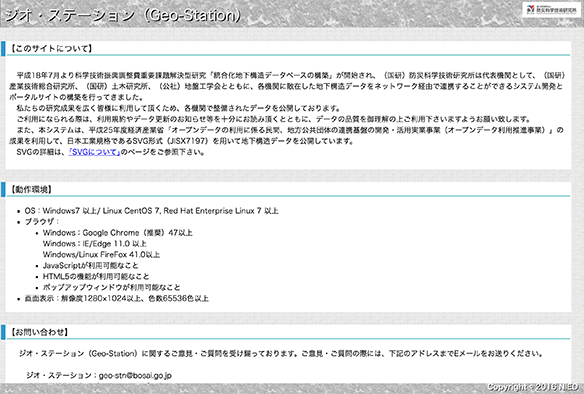Click the NIED logo in the header

coord(551,9)
